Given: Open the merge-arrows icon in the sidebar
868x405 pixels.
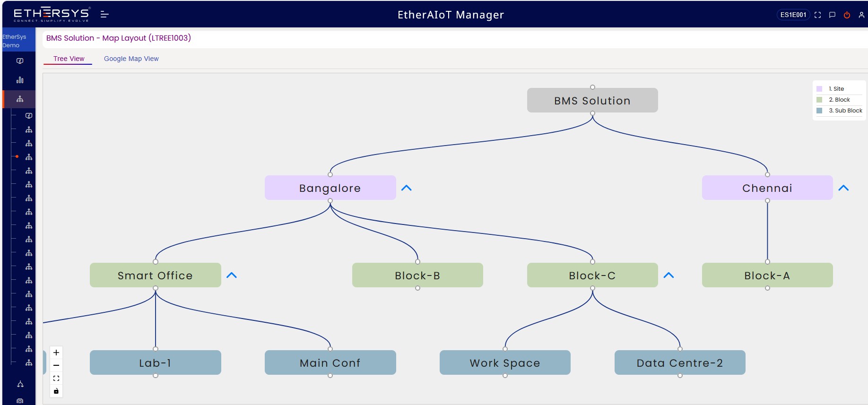Looking at the screenshot, I should point(20,384).
